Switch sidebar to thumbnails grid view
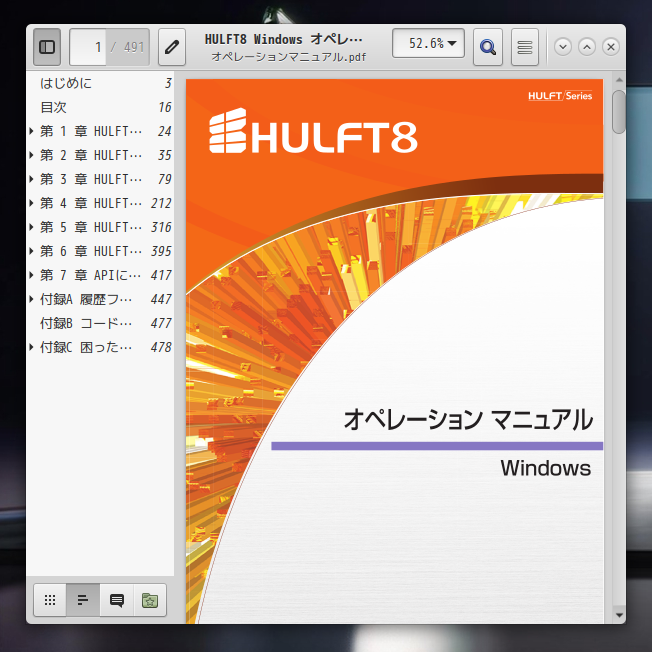652x652 pixels. 50,600
